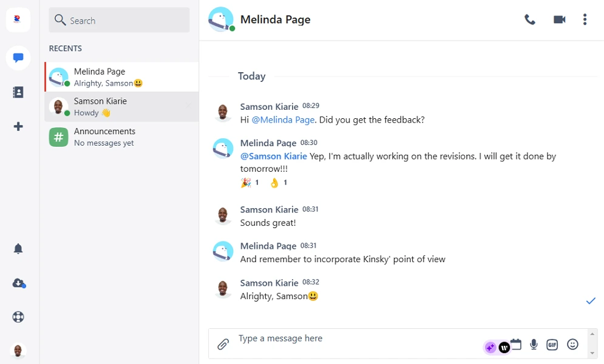Record a voice message with the microphone
The image size is (604, 364).
coord(534,345)
